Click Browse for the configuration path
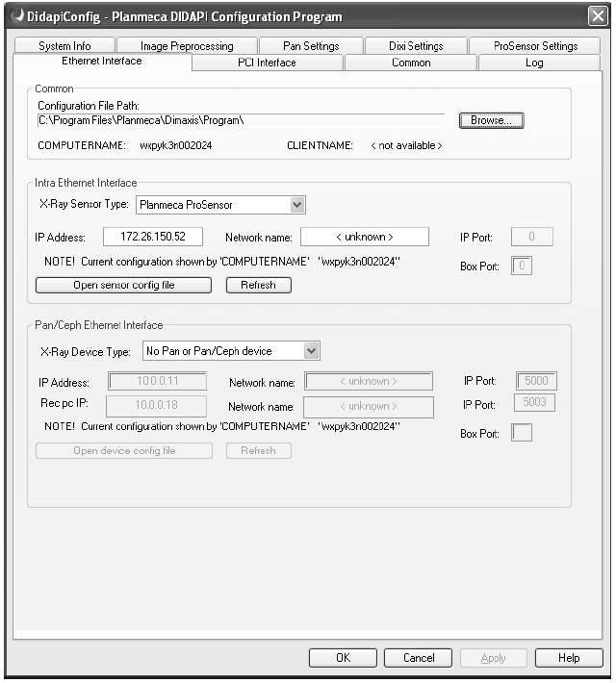This screenshot has height=683, width=616. [491, 120]
